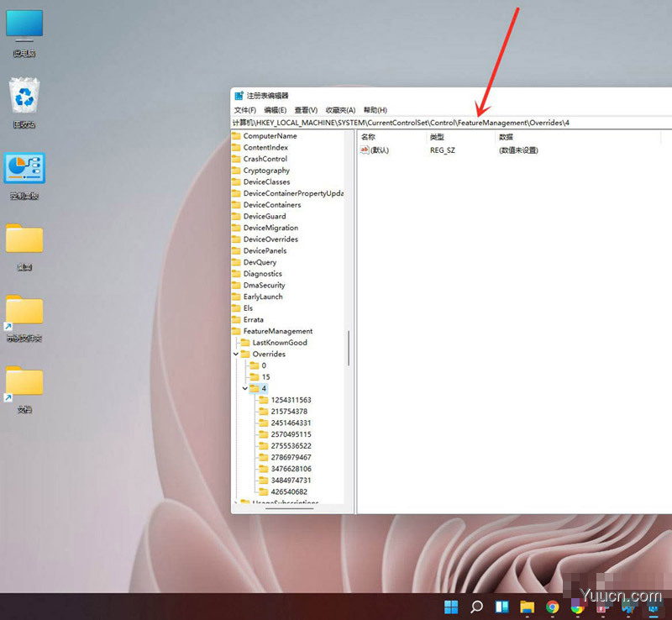
Task: Click the tree pane horizontal scrollbar
Action: click(x=289, y=508)
